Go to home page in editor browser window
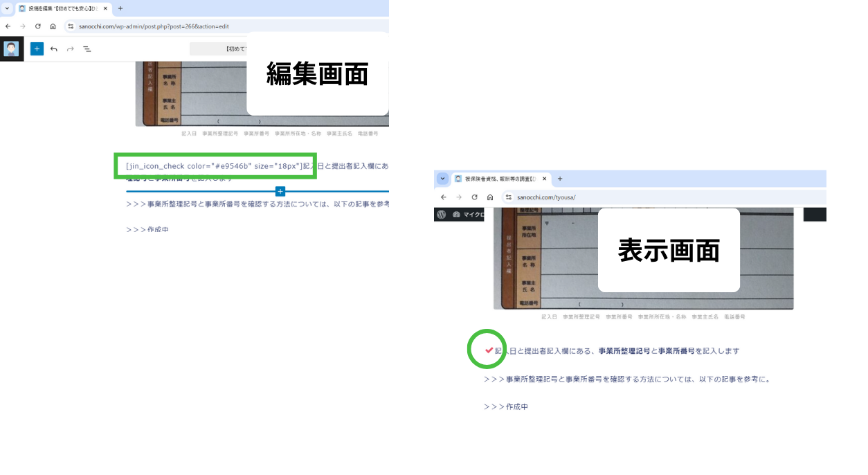868x475 pixels. 53,26
